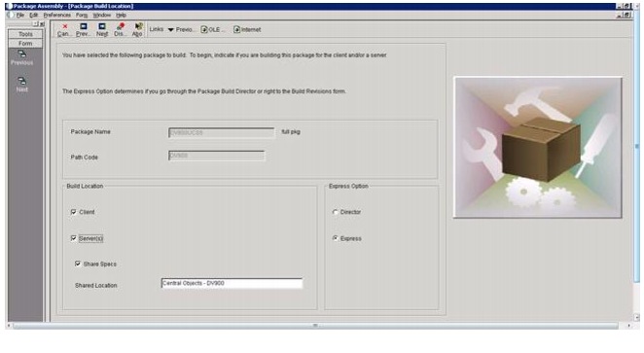This screenshot has width=644, height=353.
Task: Select the Express radio button
Action: [336, 238]
